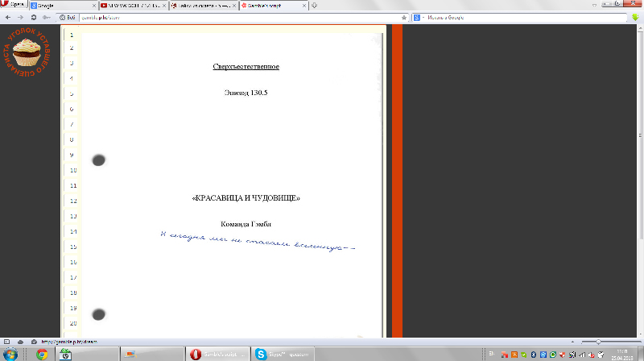644x361 pixels.
Task: Open a new tab with plus button
Action: [x=314, y=6]
